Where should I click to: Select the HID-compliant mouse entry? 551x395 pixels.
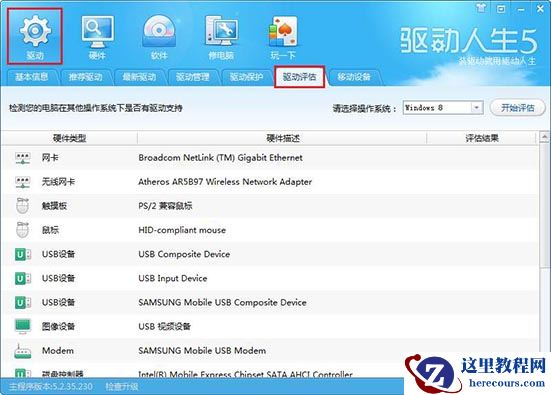click(x=182, y=230)
